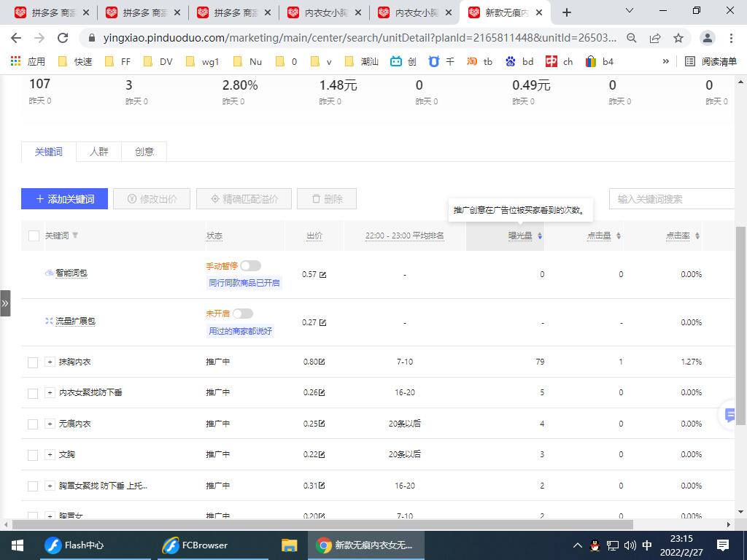Open the bd Baidu bookmark
The image size is (747, 560).
(519, 61)
